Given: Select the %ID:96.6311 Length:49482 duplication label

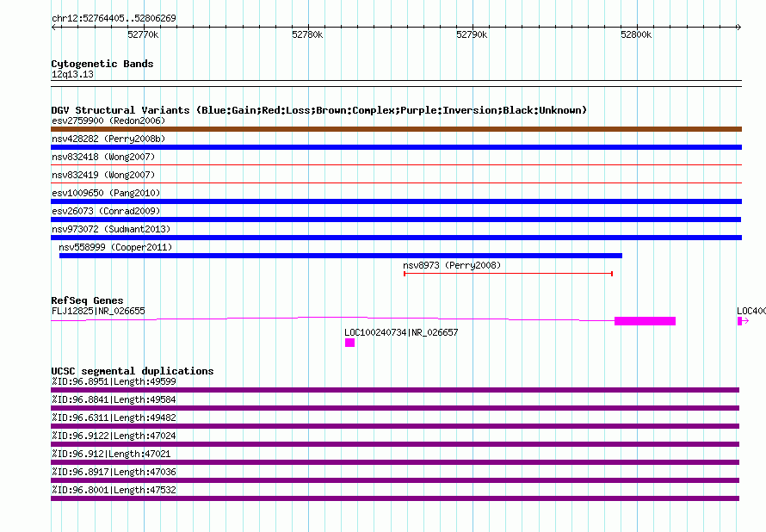Looking at the screenshot, I should point(114,418).
